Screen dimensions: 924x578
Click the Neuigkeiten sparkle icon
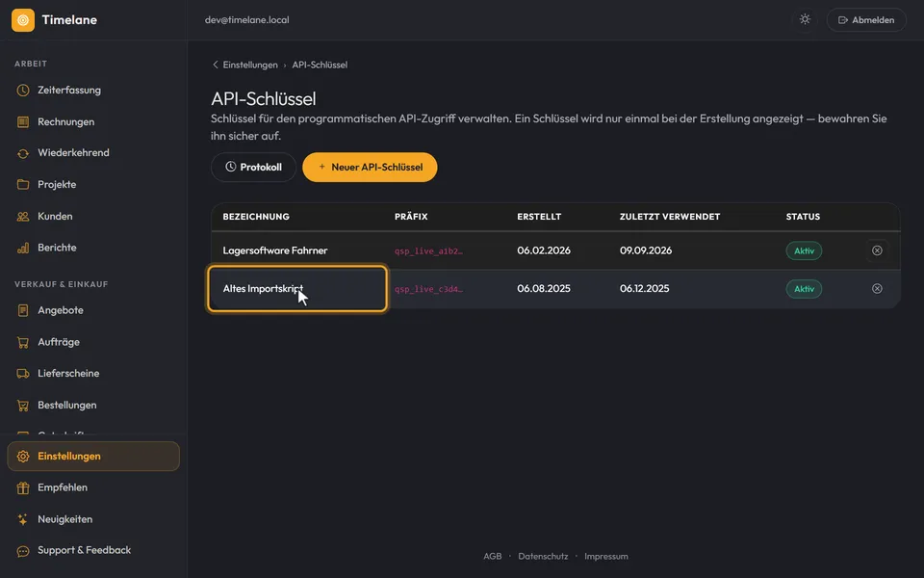click(23, 519)
